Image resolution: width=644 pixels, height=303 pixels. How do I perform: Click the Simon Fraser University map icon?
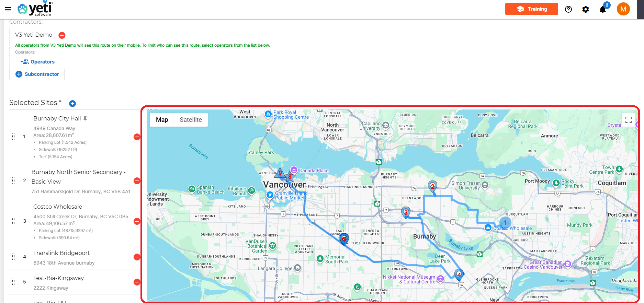pyautogui.click(x=485, y=185)
